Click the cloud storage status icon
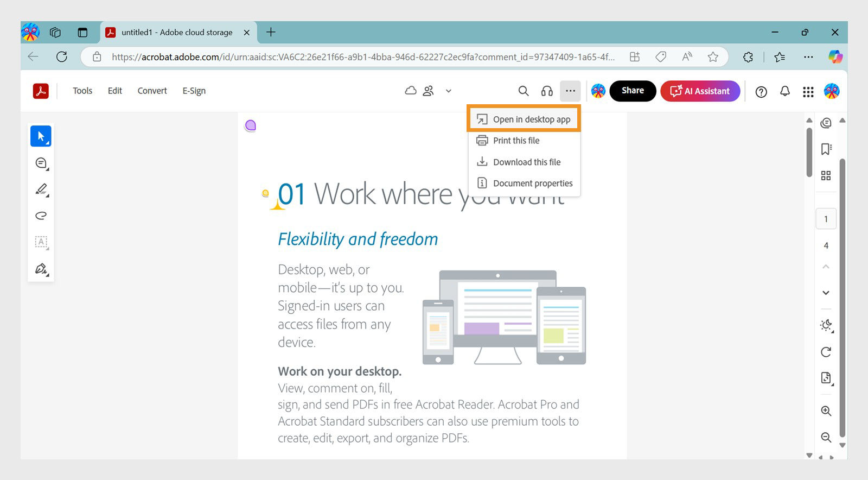 pyautogui.click(x=411, y=91)
